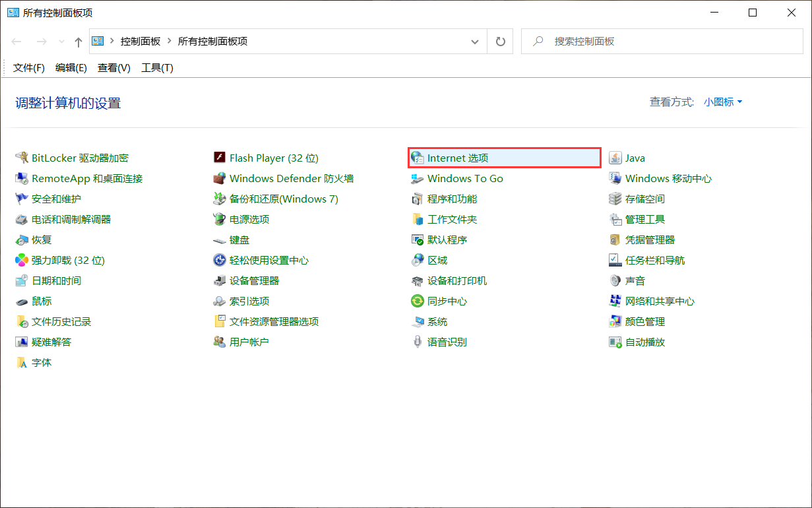
Task: Open the 自动播放 label
Action: (645, 342)
